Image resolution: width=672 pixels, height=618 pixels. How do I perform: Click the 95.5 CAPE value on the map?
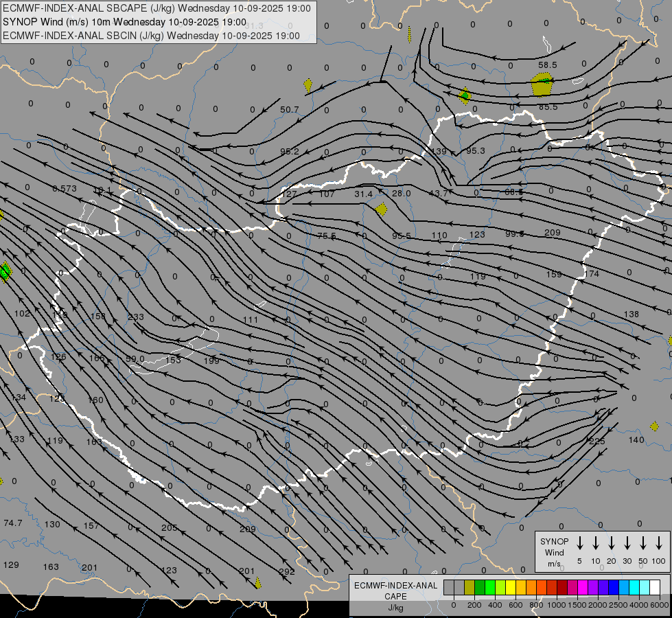point(401,236)
